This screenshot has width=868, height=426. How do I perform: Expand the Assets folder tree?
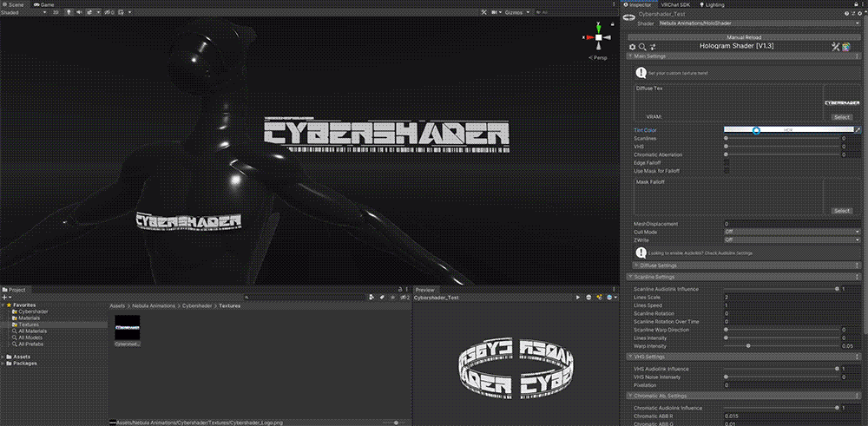pos(3,357)
